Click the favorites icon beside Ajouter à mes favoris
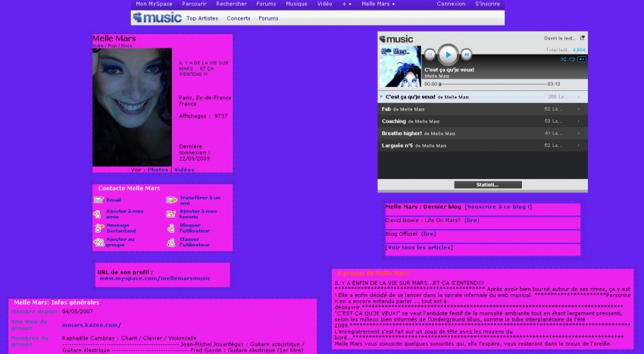Viewport: 644px width, 354px height. point(171,214)
